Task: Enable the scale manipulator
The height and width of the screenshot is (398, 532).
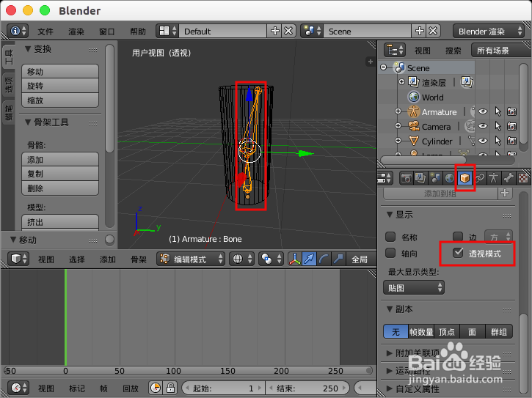Action: click(x=338, y=259)
